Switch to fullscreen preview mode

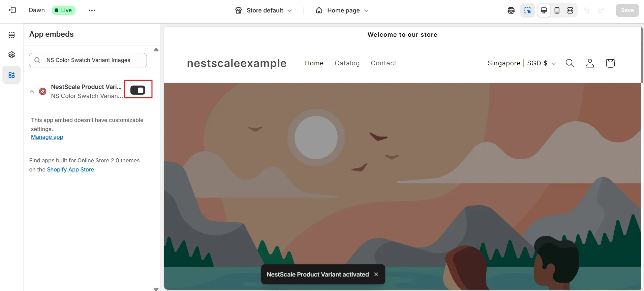pyautogui.click(x=570, y=10)
